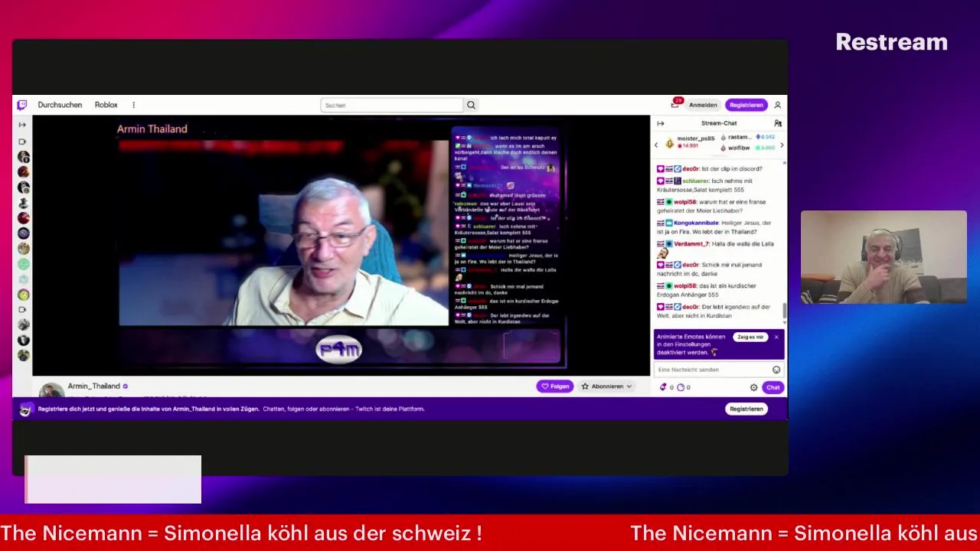Focus the Eine Nachricht senden field
The image size is (980, 551).
tap(719, 370)
